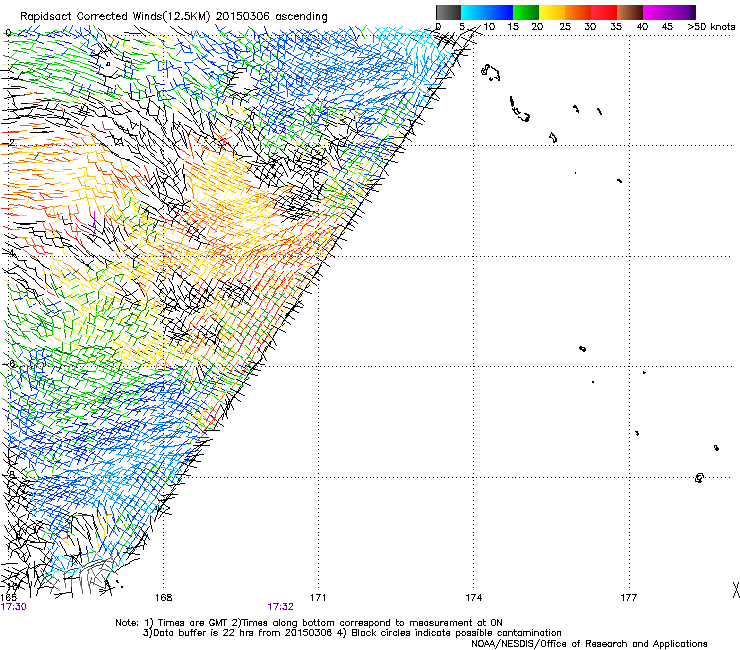740x650 pixels.
Task: Click the 'Data buffer is 22 hrs' note line
Action: pos(352,633)
